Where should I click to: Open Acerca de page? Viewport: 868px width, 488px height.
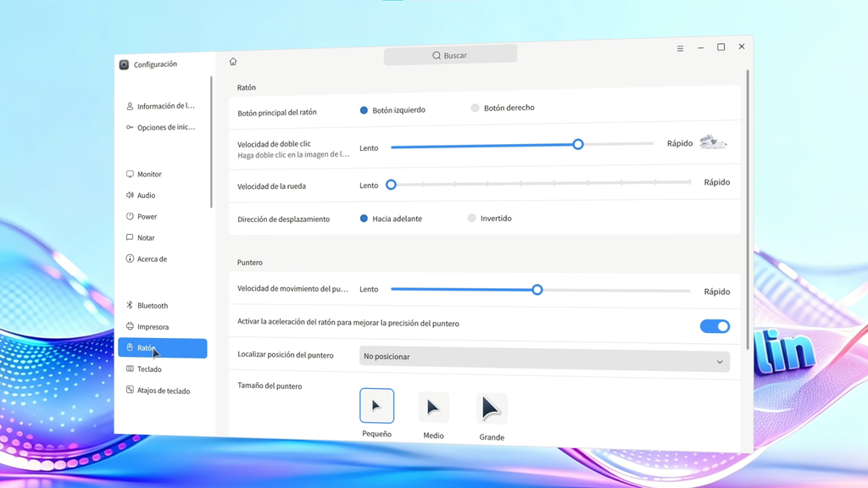click(x=163, y=259)
